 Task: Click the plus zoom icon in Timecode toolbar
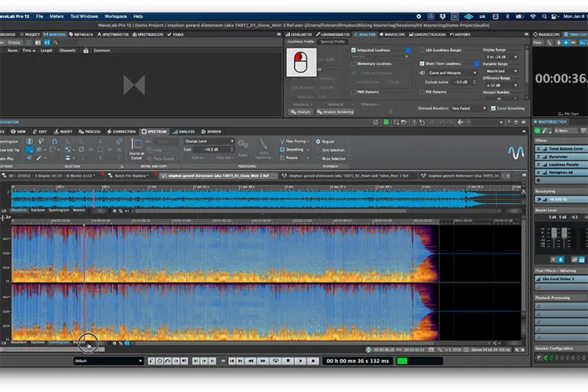[566, 43]
